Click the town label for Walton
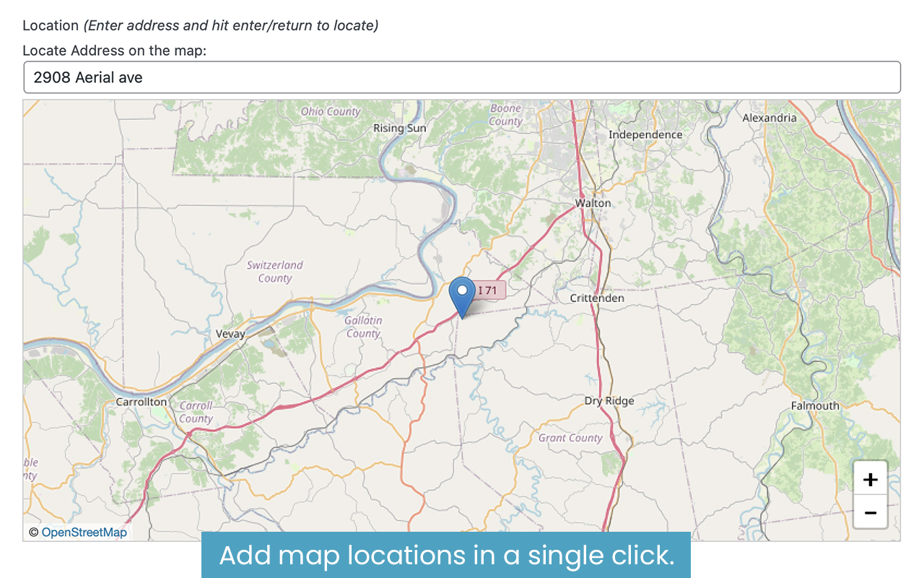Image resolution: width=924 pixels, height=578 pixels. [x=592, y=203]
